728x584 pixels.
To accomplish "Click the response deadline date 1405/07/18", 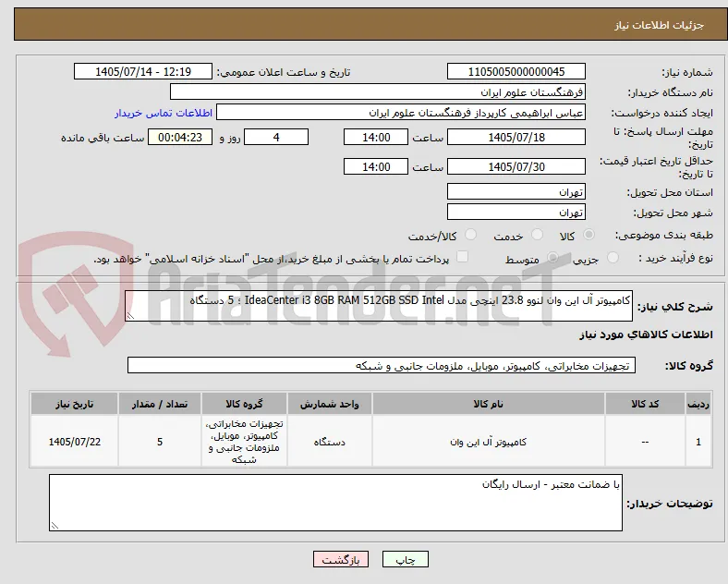I will (516, 137).
